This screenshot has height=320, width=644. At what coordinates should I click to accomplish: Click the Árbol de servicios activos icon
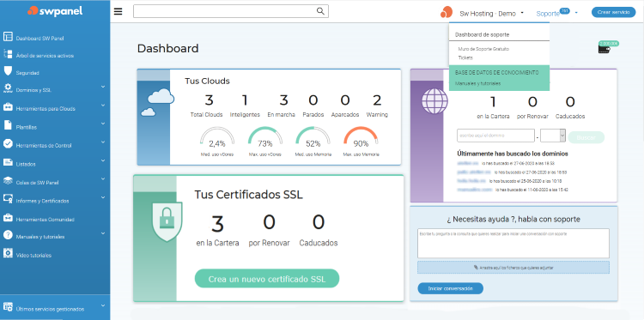(8, 54)
